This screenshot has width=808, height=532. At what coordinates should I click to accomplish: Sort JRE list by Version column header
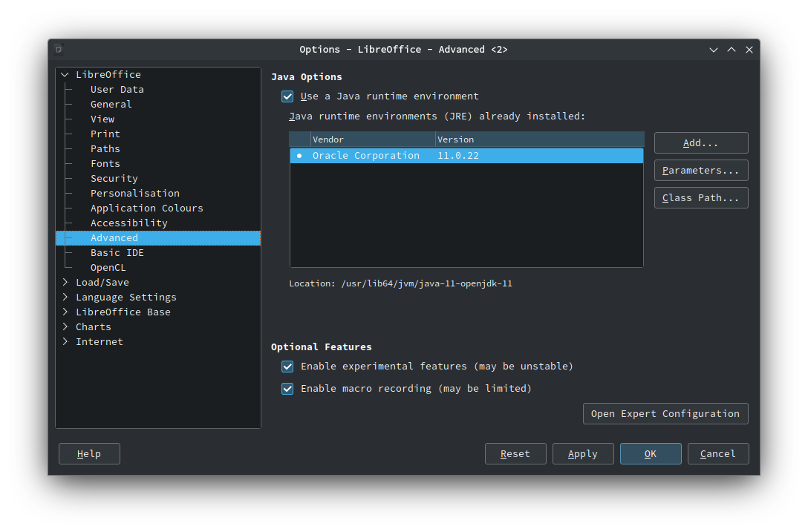539,139
